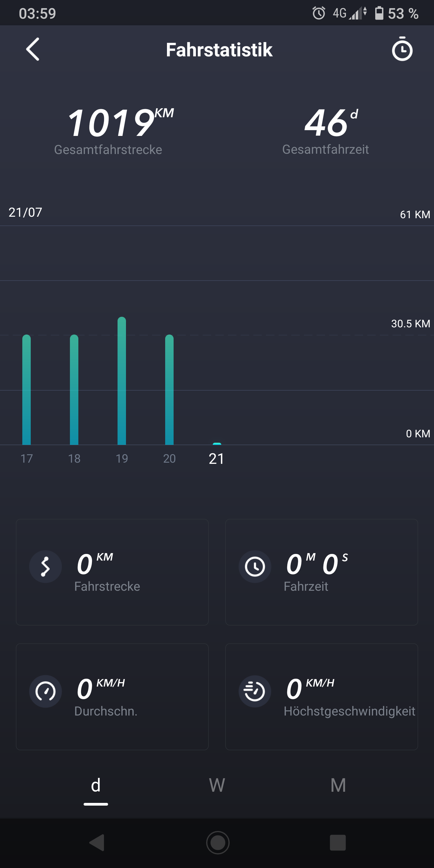The height and width of the screenshot is (868, 434).
Task: Switch to weekly 'W' tab
Action: click(x=217, y=786)
